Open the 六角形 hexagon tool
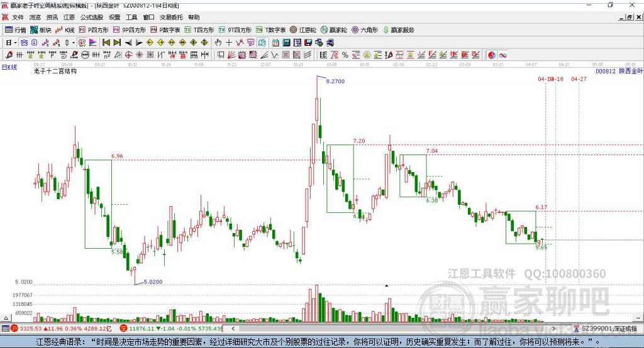 coord(365,30)
